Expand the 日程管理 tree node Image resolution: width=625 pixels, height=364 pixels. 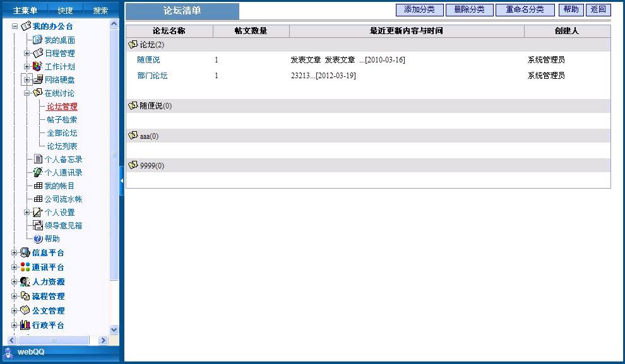pyautogui.click(x=27, y=53)
